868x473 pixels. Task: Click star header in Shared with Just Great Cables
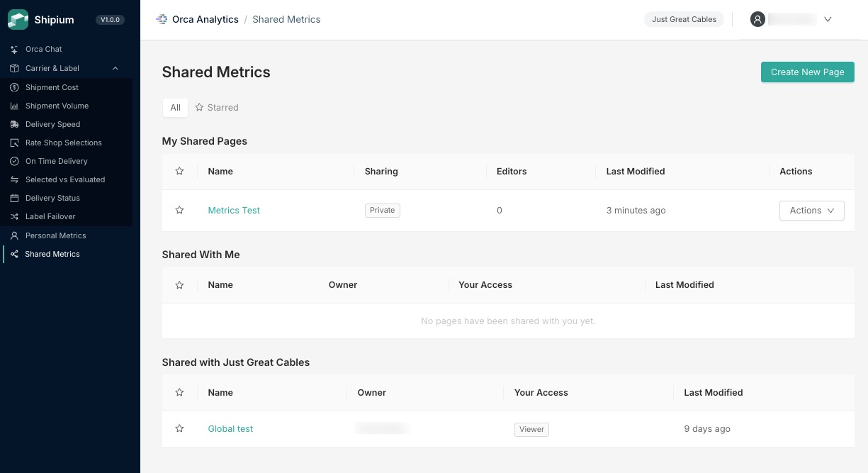point(179,392)
